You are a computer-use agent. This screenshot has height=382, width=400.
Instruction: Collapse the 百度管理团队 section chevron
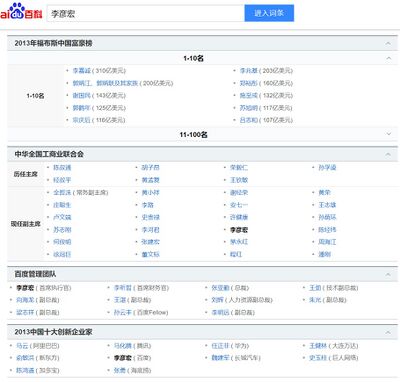[x=388, y=275]
